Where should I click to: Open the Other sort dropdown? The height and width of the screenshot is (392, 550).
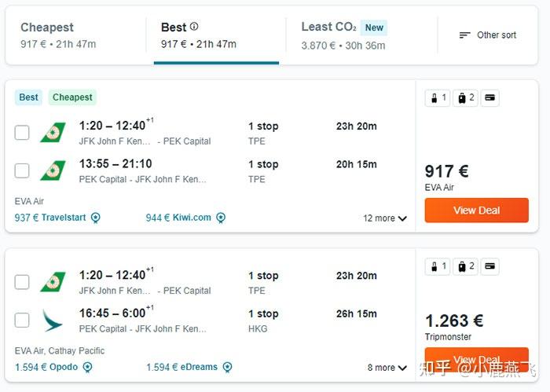[x=488, y=35]
